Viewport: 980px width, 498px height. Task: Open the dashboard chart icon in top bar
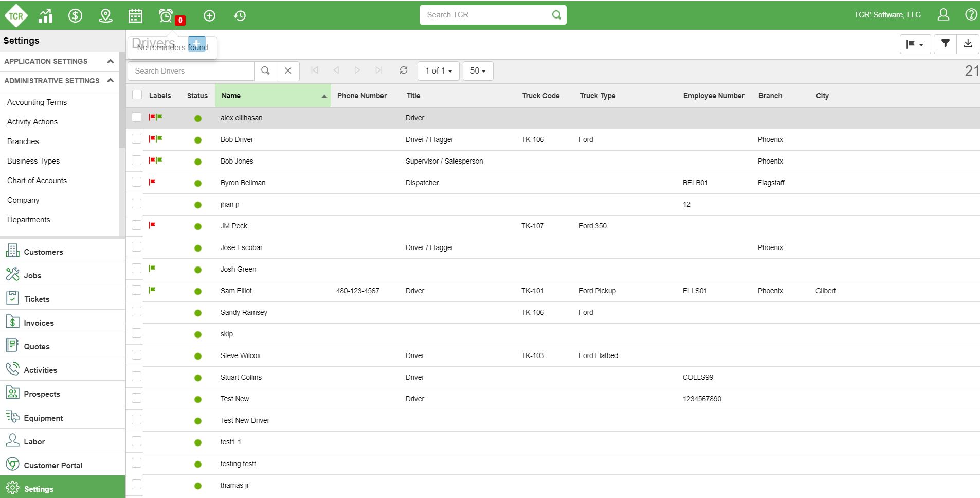pos(46,15)
